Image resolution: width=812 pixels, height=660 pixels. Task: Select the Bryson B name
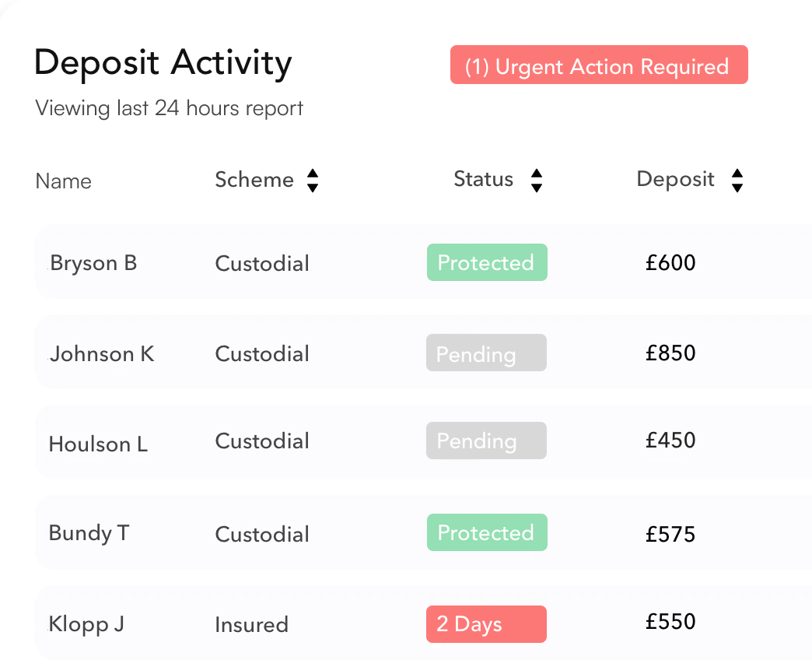tap(93, 264)
